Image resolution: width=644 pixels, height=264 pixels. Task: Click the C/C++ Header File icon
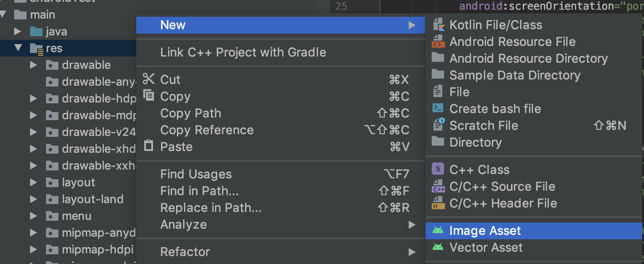pos(438,203)
